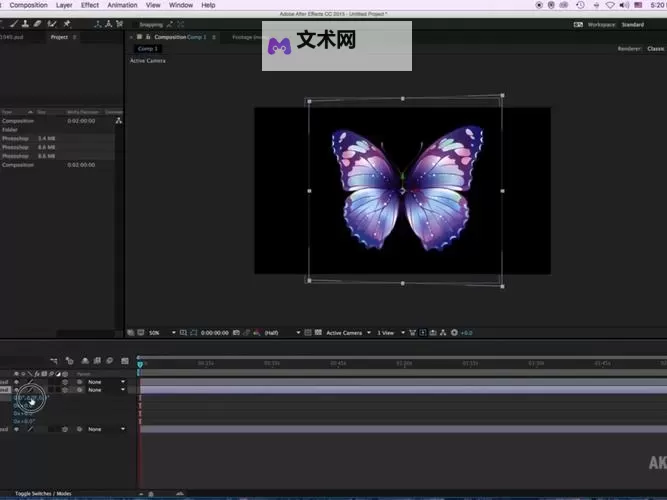Reset exposure using the aperture icon

tap(454, 333)
